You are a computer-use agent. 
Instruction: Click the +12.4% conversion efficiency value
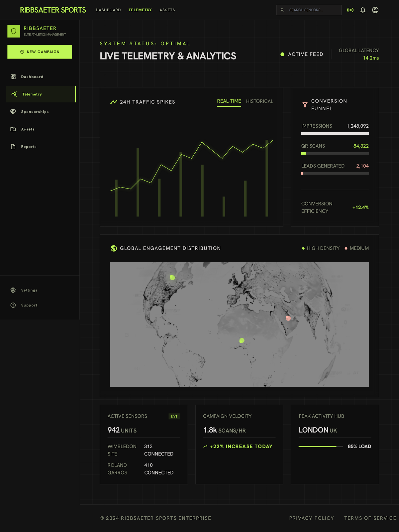coord(360,207)
